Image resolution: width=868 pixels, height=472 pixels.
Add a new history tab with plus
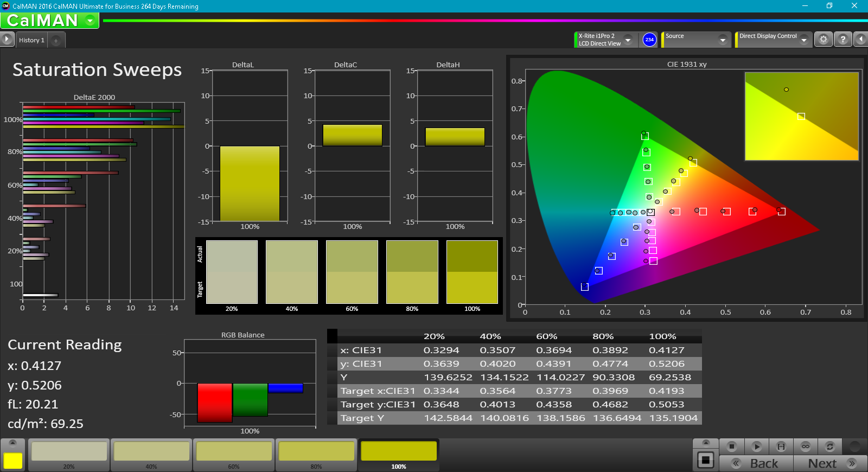(56, 41)
